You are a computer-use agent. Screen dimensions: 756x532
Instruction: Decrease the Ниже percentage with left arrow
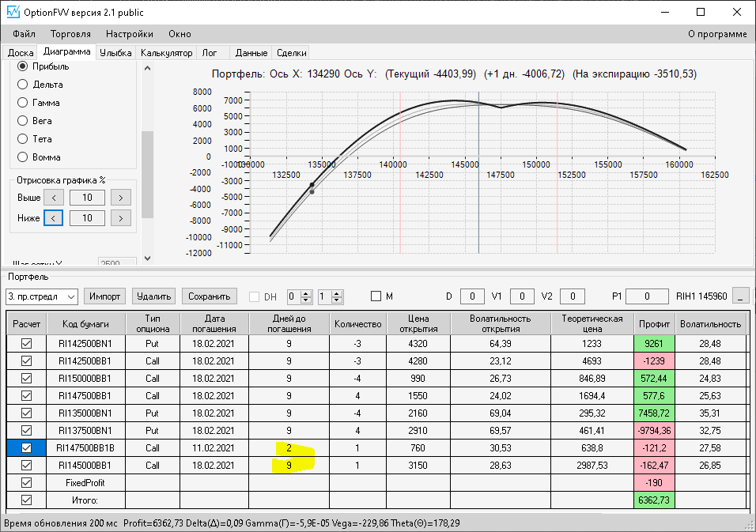(53, 217)
